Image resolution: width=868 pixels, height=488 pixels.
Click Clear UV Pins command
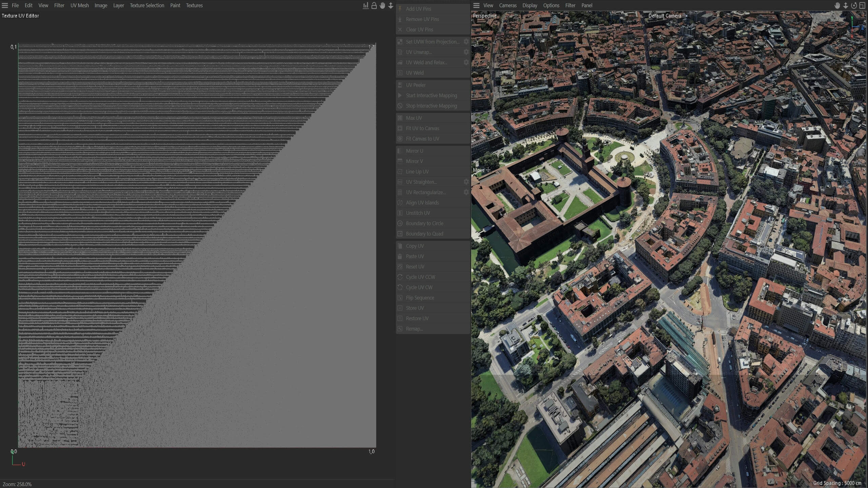433,29
